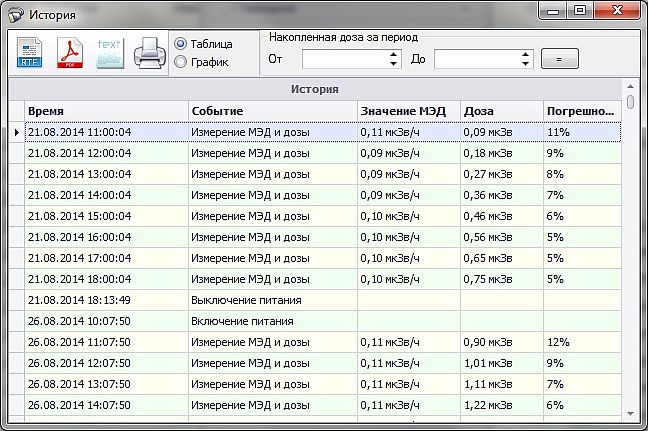Click the error cell showing 12%
The width and height of the screenshot is (648, 431).
pyautogui.click(x=582, y=342)
